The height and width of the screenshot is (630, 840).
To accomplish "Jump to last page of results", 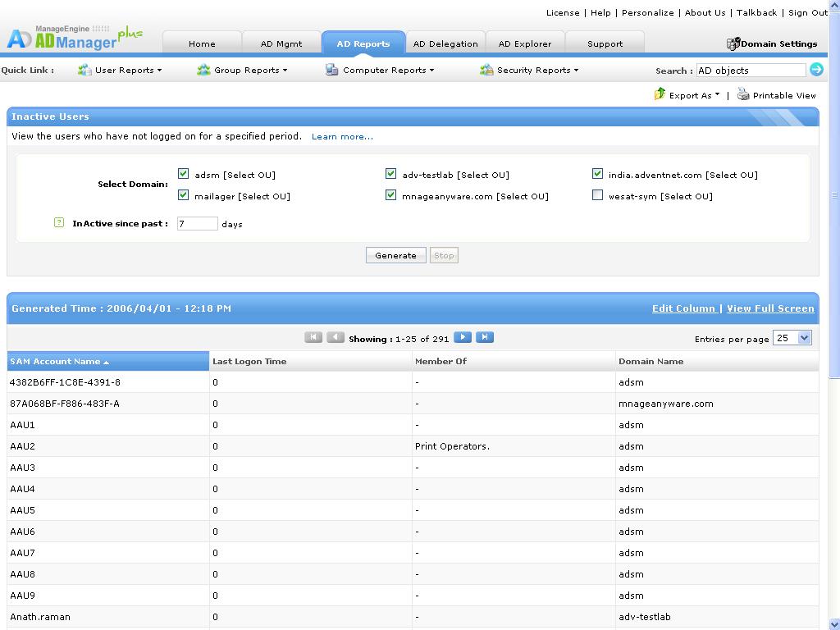I will [x=484, y=337].
